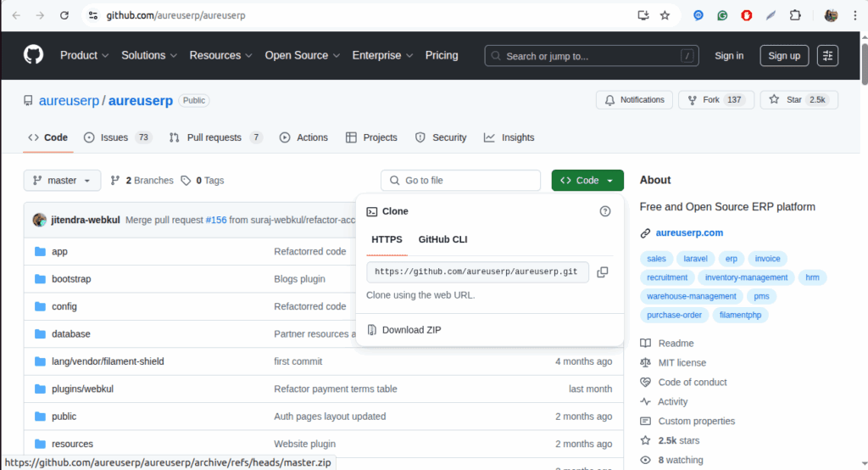Viewport: 868px width, 470px height.
Task: Open clone help question mark icon
Action: point(605,211)
